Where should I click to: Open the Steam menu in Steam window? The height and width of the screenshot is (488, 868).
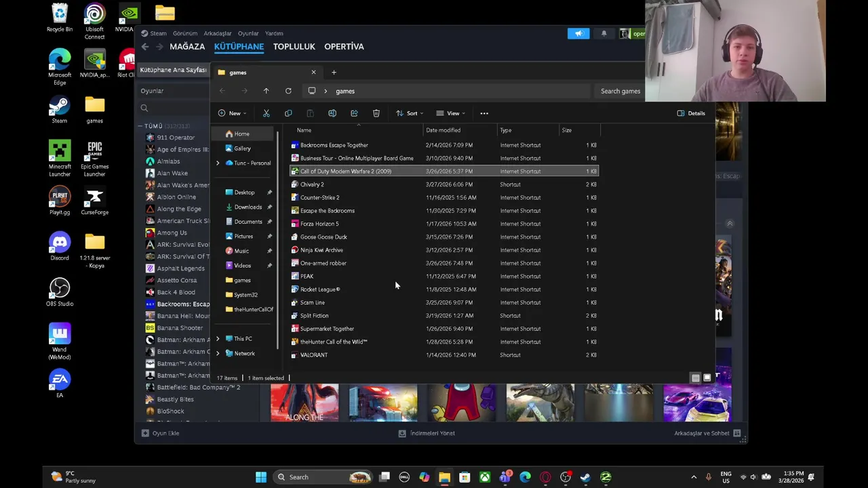(x=158, y=33)
